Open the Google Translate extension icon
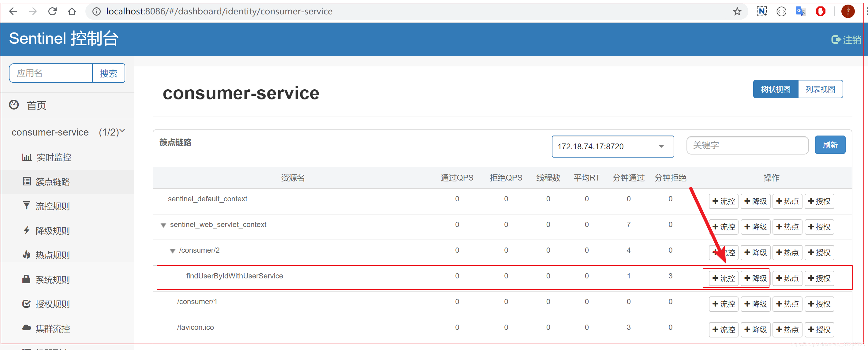 [801, 11]
